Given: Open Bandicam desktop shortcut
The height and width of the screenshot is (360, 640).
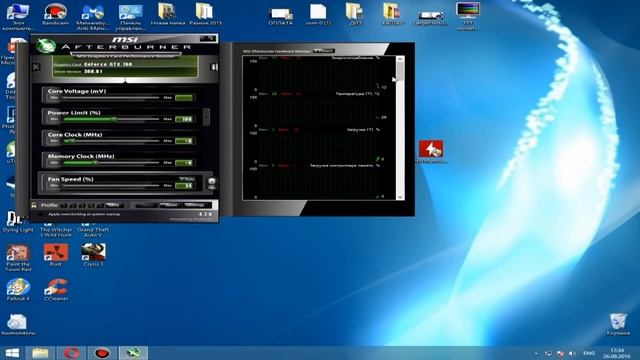Looking at the screenshot, I should [x=56, y=15].
